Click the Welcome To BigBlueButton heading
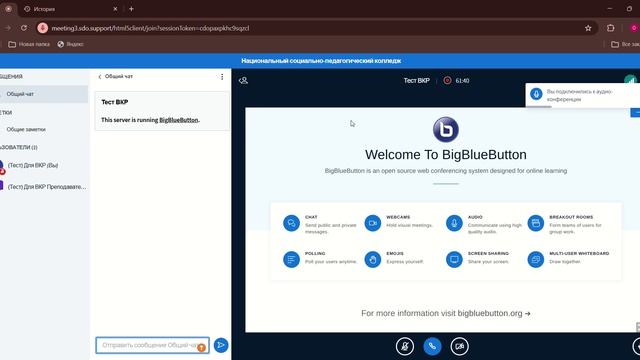640x360 pixels. coord(446,155)
